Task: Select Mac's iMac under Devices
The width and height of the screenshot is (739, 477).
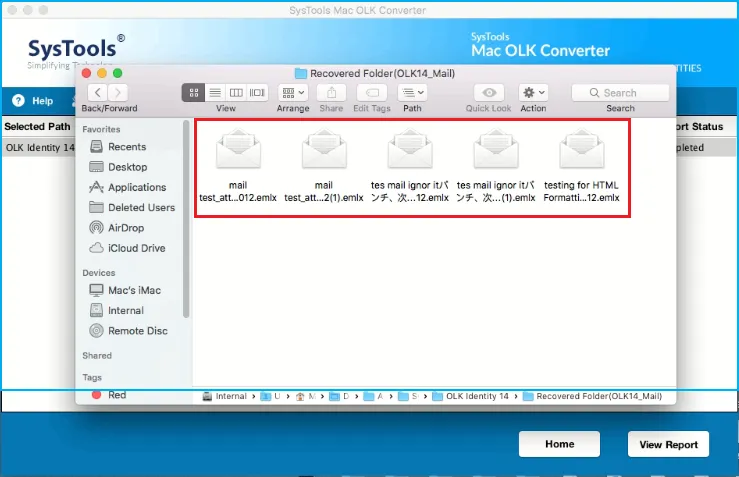Action: [x=134, y=290]
